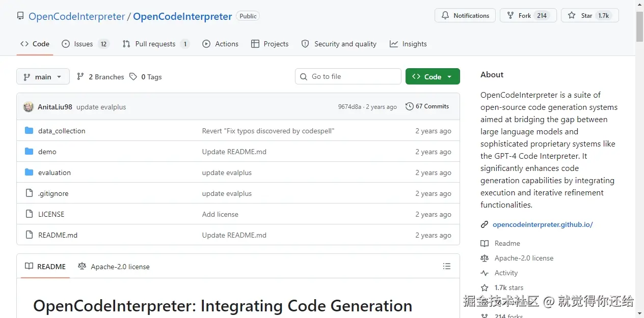Viewport: 644px width, 318px height.
Task: Click the scale icon beside Apache-2.0 license in About
Action: pos(485,258)
